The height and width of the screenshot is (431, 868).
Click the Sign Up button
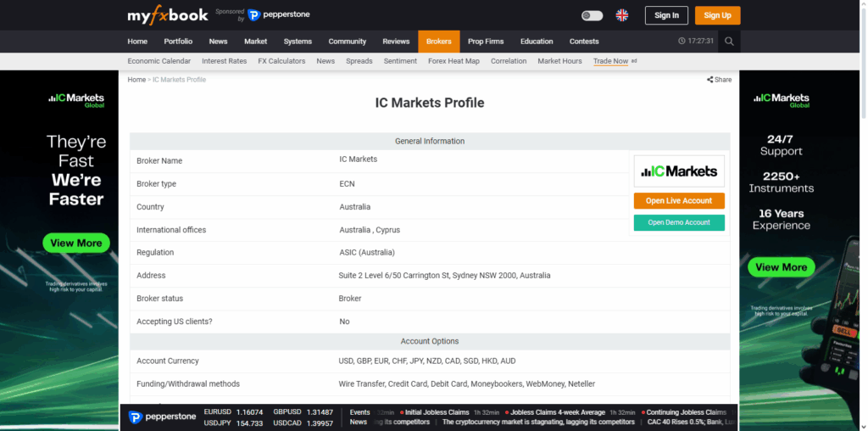pyautogui.click(x=717, y=15)
